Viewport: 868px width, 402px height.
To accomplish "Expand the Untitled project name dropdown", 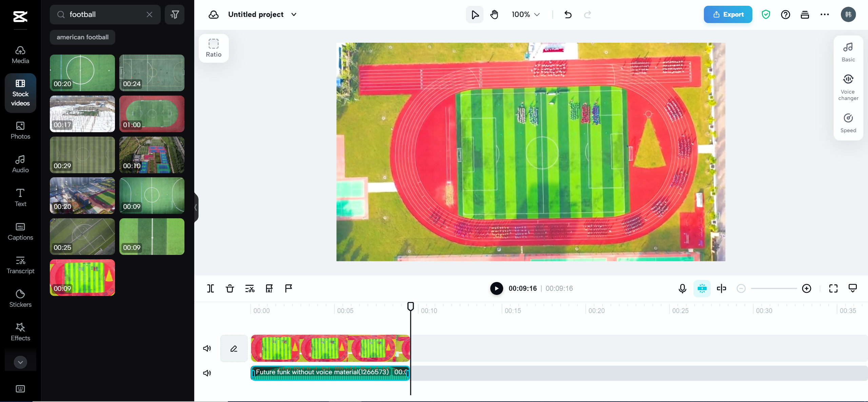I will [x=294, y=14].
